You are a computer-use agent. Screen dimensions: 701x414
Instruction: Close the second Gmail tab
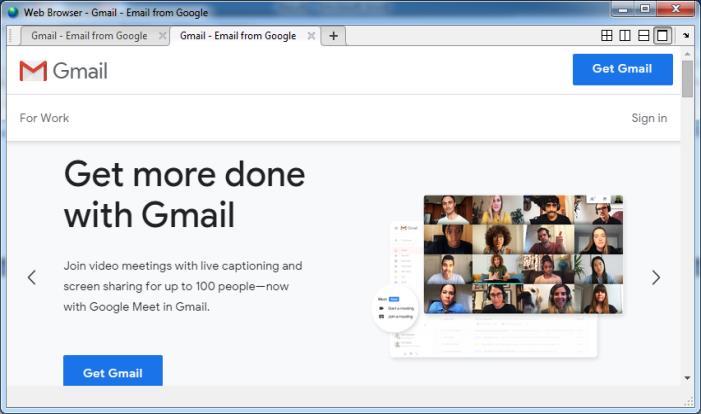[311, 35]
